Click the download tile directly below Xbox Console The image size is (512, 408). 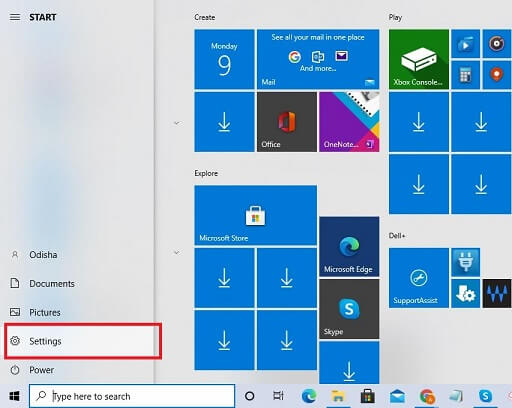coord(419,122)
